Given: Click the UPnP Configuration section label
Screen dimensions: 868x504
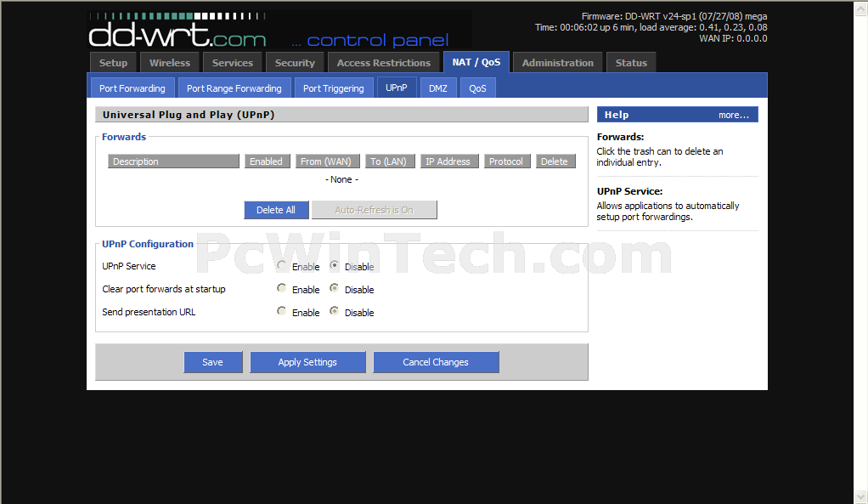Looking at the screenshot, I should pyautogui.click(x=148, y=244).
